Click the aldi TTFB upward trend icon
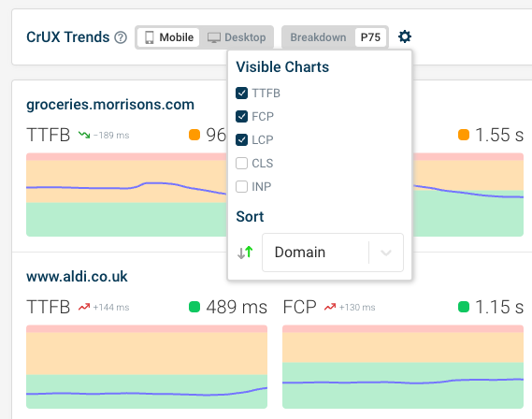 pos(84,307)
